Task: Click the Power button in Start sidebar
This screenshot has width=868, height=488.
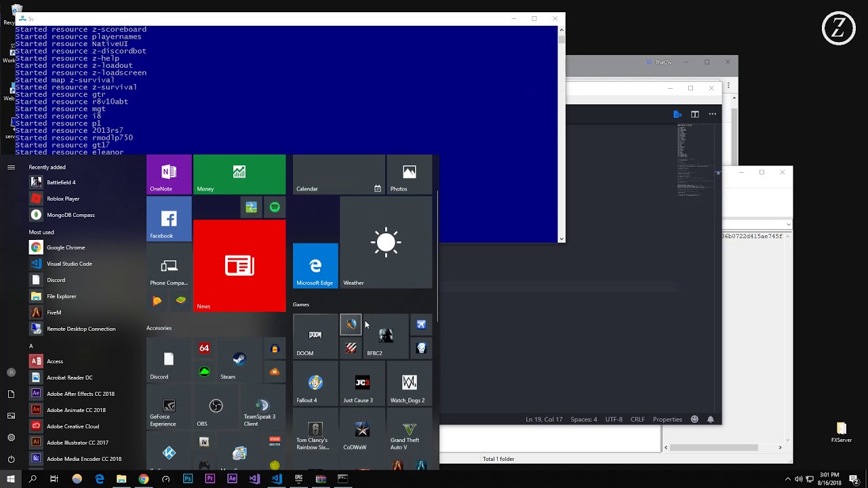Action: [11, 459]
